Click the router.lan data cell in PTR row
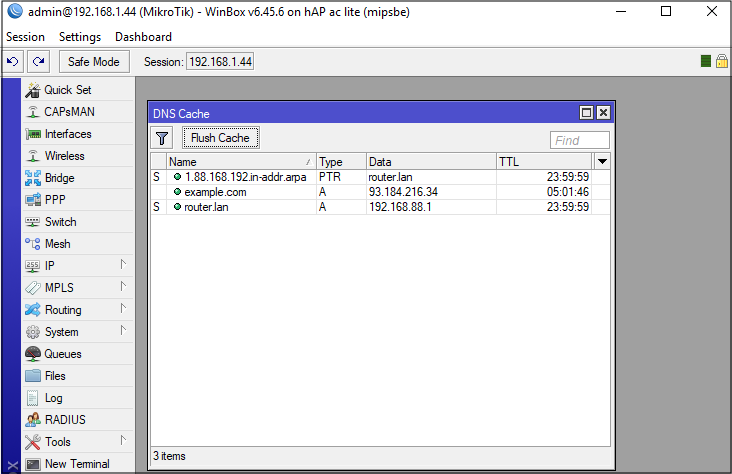This screenshot has height=474, width=732. click(390, 177)
